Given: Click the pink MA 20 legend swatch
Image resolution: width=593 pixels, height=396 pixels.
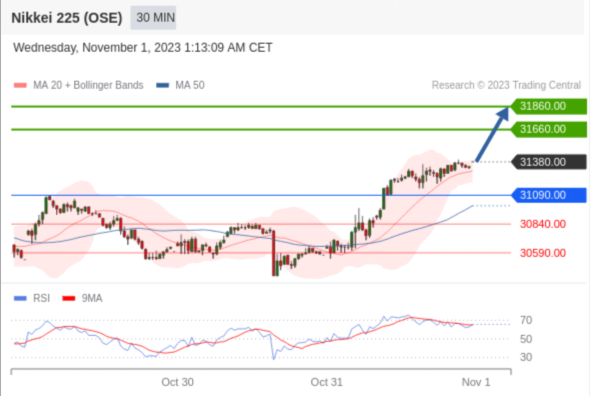Looking at the screenshot, I should click(20, 85).
